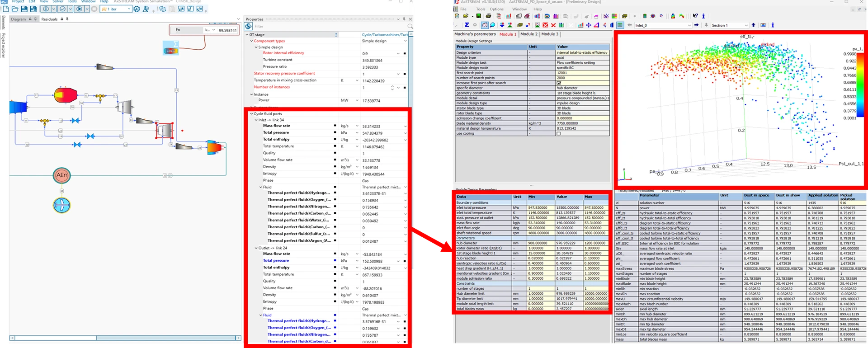Switch to the Module 2 tab
This screenshot has height=348, width=868.
[528, 34]
